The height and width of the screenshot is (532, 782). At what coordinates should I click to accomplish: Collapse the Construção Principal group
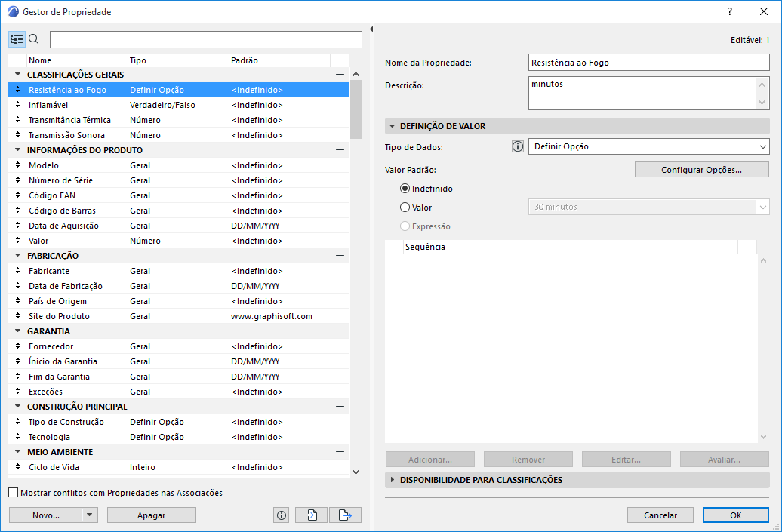click(x=18, y=406)
